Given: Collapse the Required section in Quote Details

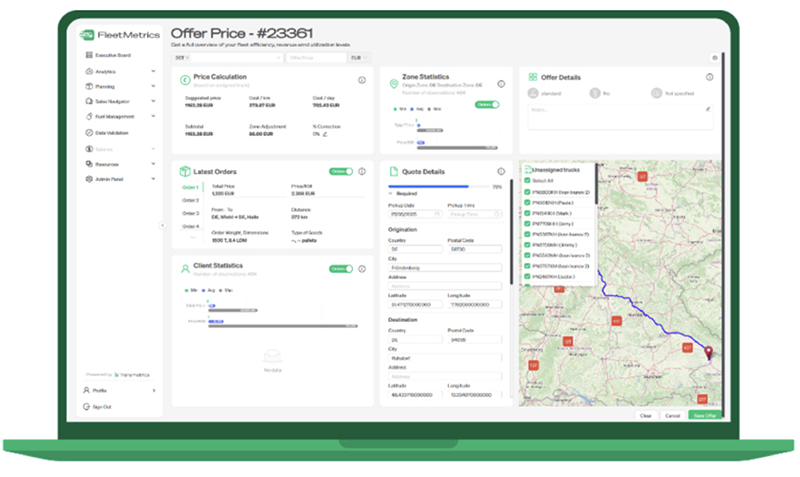Looking at the screenshot, I should coord(391,194).
